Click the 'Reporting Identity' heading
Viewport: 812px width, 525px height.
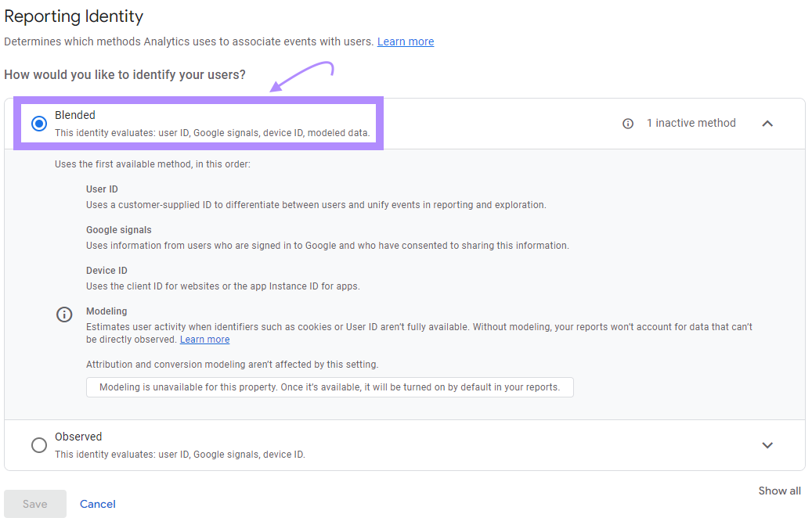click(x=74, y=16)
